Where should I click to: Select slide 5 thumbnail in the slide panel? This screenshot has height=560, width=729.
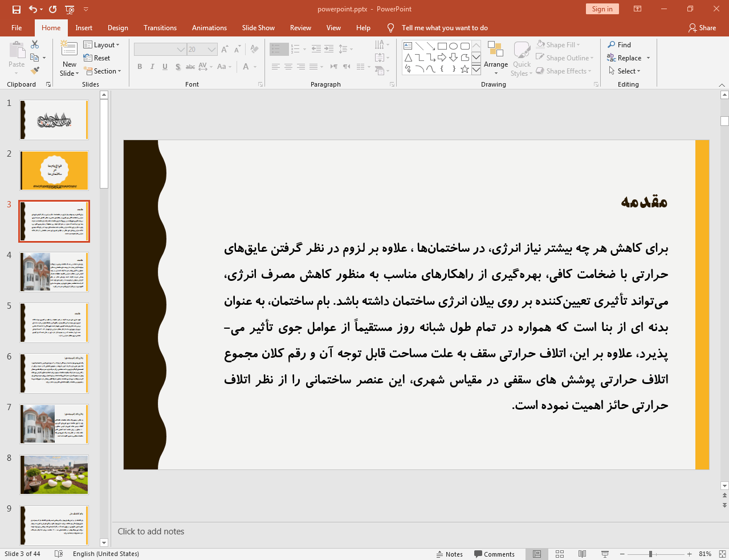click(54, 322)
